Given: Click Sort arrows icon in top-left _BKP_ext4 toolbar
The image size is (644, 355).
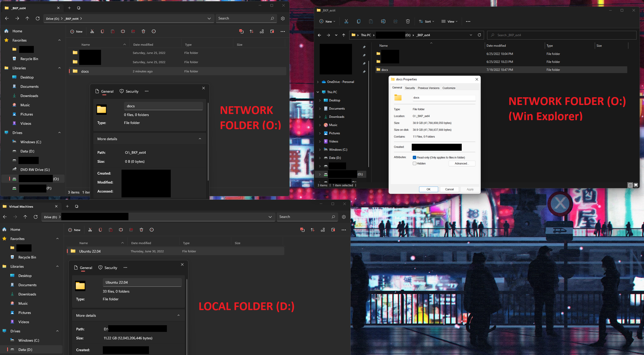Looking at the screenshot, I should click(x=251, y=31).
